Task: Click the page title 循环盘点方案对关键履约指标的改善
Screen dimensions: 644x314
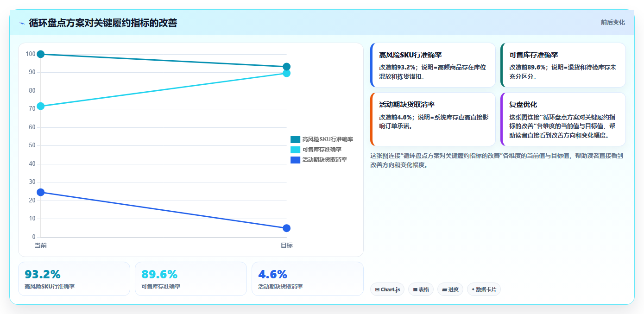Action: [103, 23]
